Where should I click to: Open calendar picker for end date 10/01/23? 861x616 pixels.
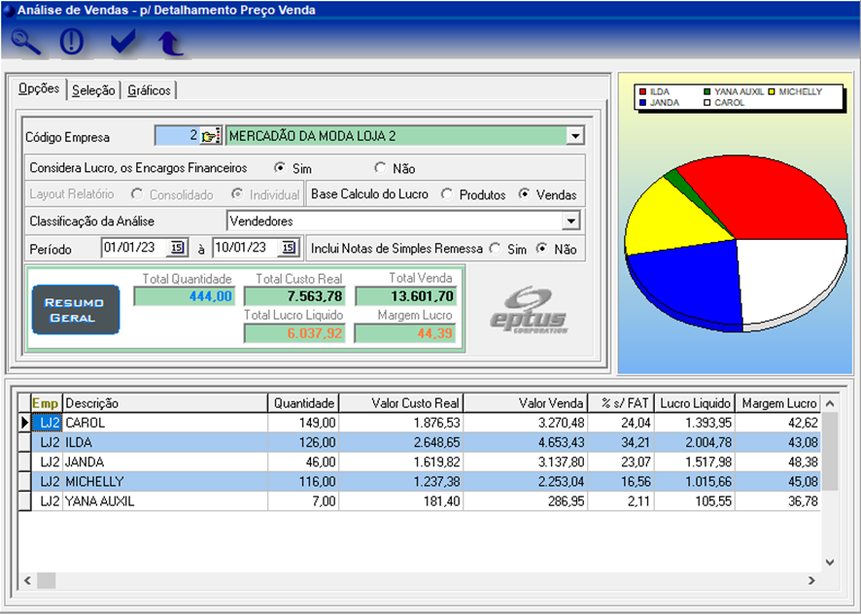click(289, 248)
